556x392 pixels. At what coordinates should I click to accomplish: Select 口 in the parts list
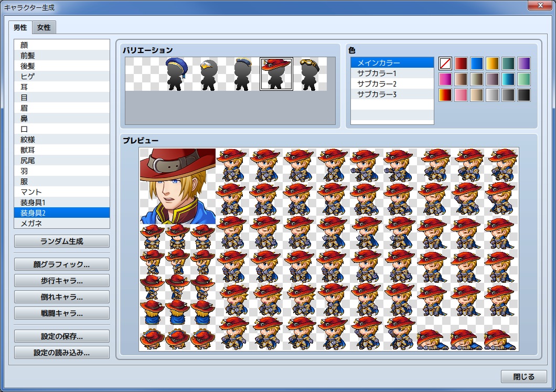click(x=62, y=129)
